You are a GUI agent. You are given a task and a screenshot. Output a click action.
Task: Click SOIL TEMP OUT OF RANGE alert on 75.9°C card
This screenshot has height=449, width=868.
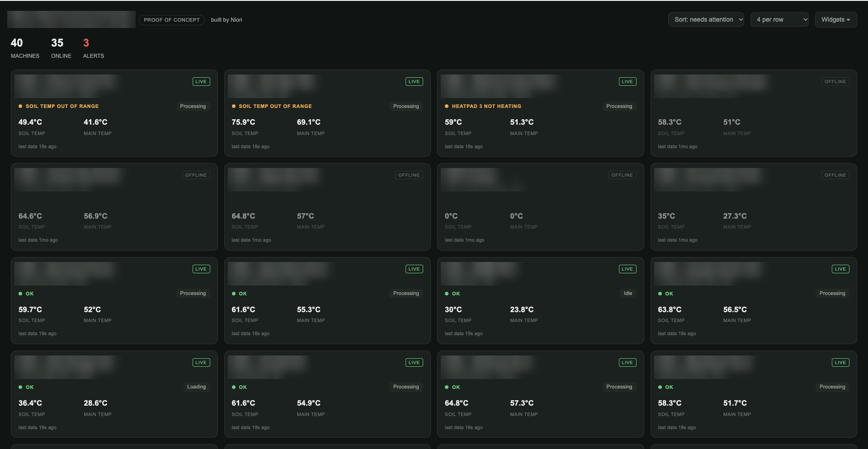tap(272, 106)
